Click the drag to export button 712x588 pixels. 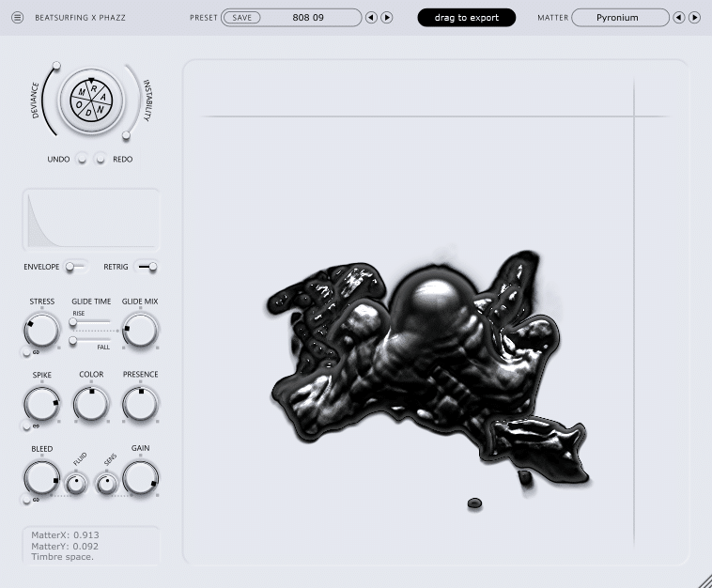coord(466,18)
